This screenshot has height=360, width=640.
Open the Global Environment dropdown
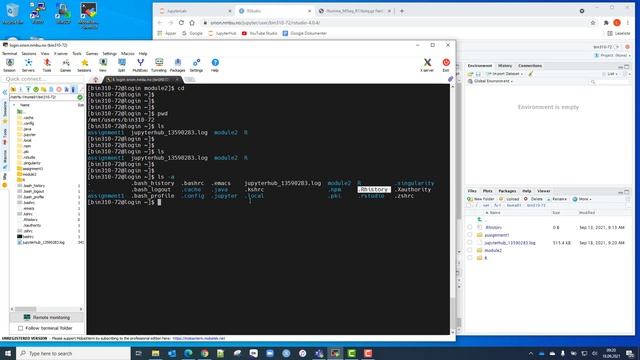[x=490, y=81]
